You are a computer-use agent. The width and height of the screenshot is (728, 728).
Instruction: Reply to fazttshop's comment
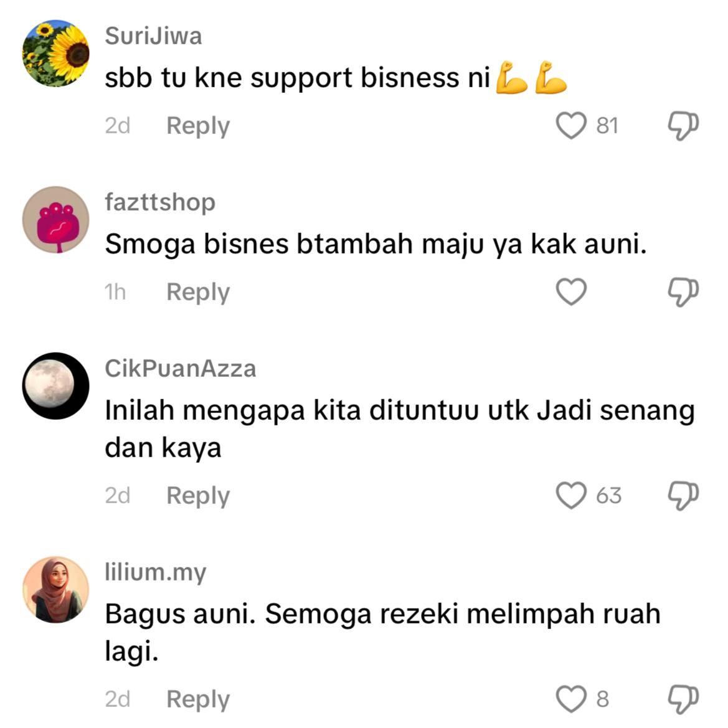click(x=198, y=293)
